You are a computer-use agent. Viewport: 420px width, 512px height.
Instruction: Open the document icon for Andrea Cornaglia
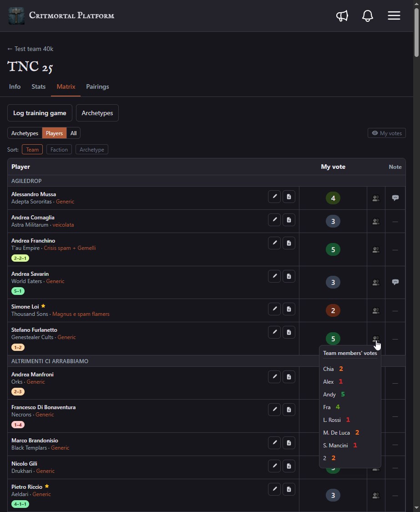pyautogui.click(x=288, y=220)
